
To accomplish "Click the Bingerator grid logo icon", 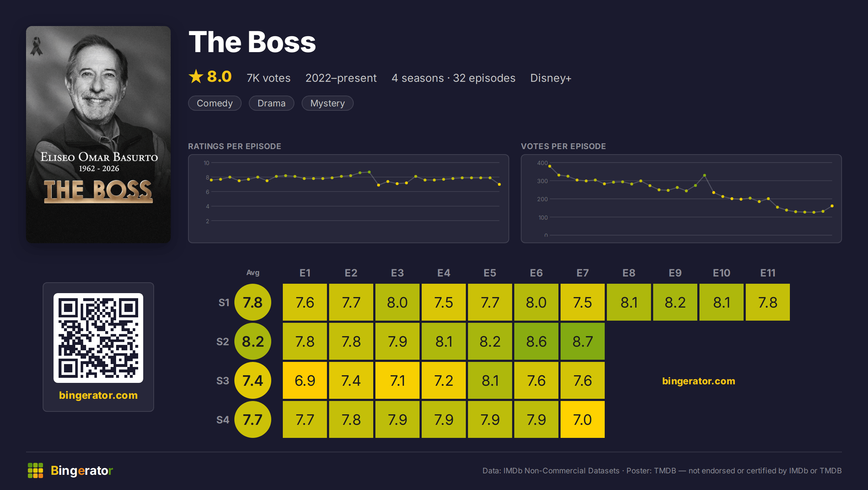I will click(x=35, y=470).
